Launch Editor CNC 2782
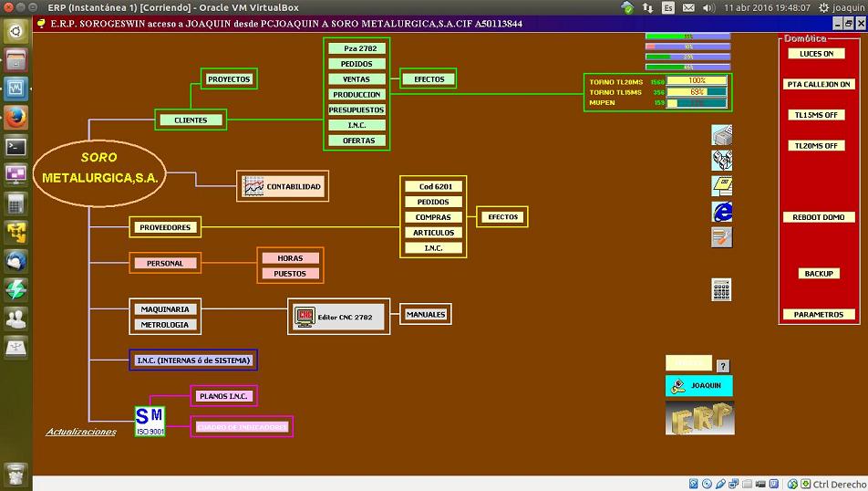The height and width of the screenshot is (491, 868). [339, 317]
